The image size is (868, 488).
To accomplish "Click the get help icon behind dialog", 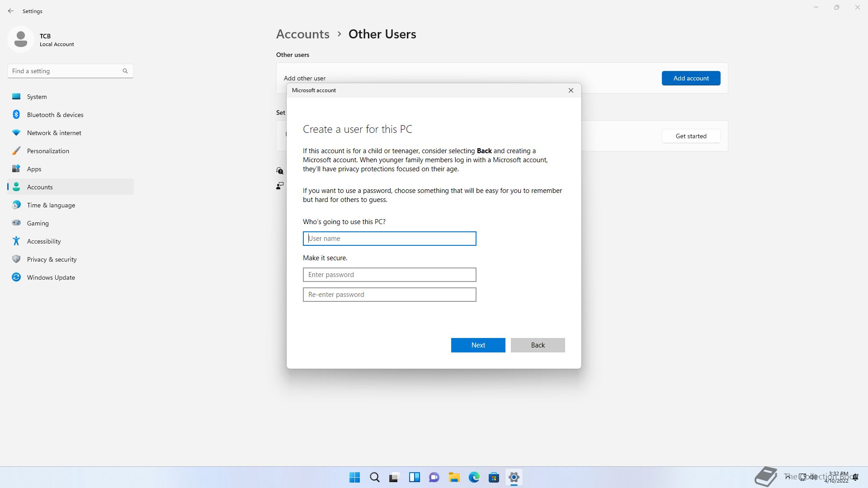I will pyautogui.click(x=280, y=171).
